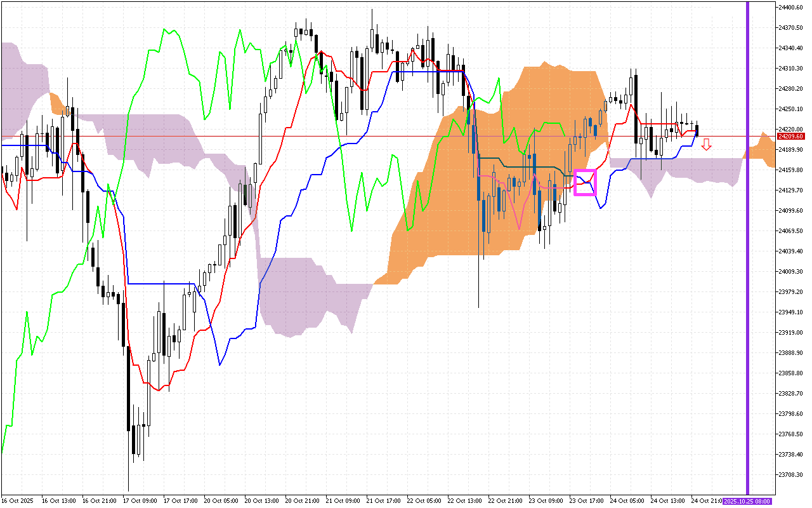Click the purple 2025.10.25 08:00 date label
This screenshot has height=508, width=812.
[x=747, y=501]
